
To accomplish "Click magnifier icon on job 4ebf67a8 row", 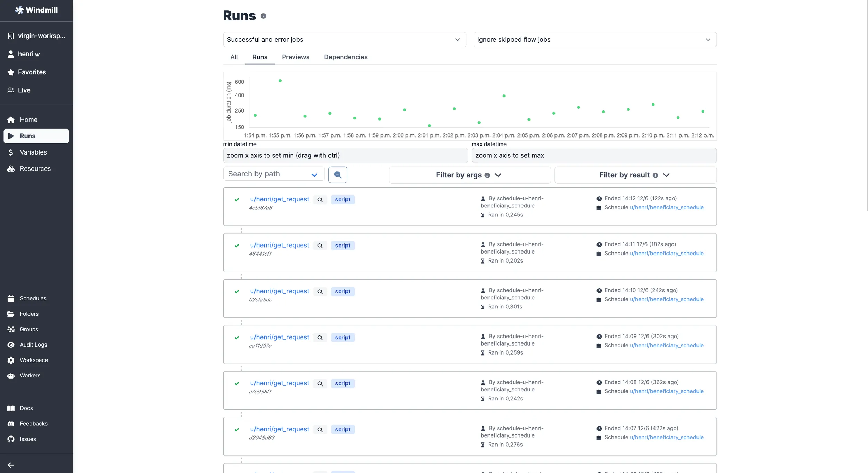I will click(x=320, y=200).
